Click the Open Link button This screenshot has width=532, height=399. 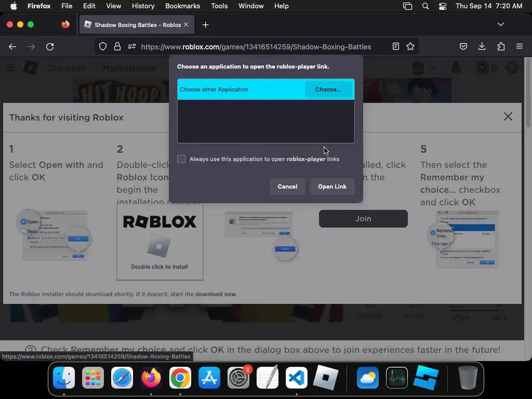click(332, 187)
